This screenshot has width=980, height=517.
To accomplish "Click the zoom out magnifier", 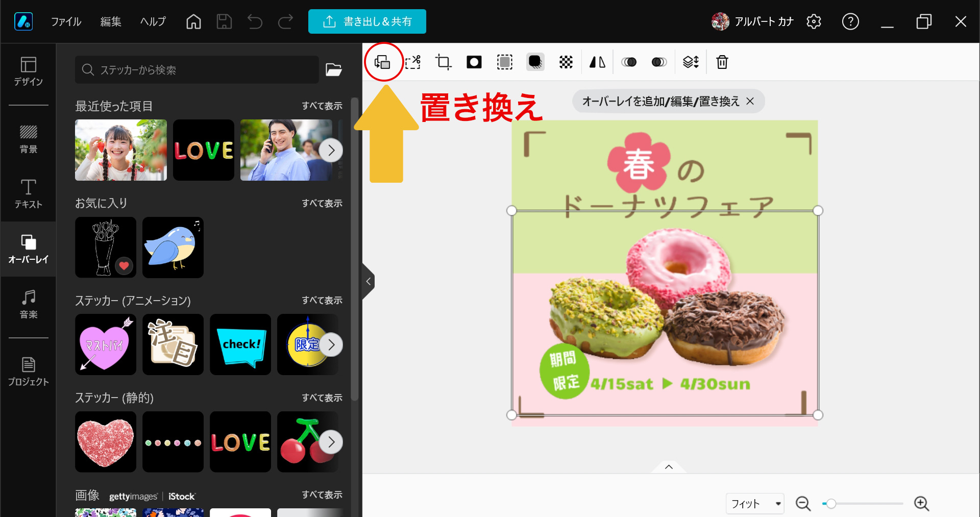I will tap(803, 504).
